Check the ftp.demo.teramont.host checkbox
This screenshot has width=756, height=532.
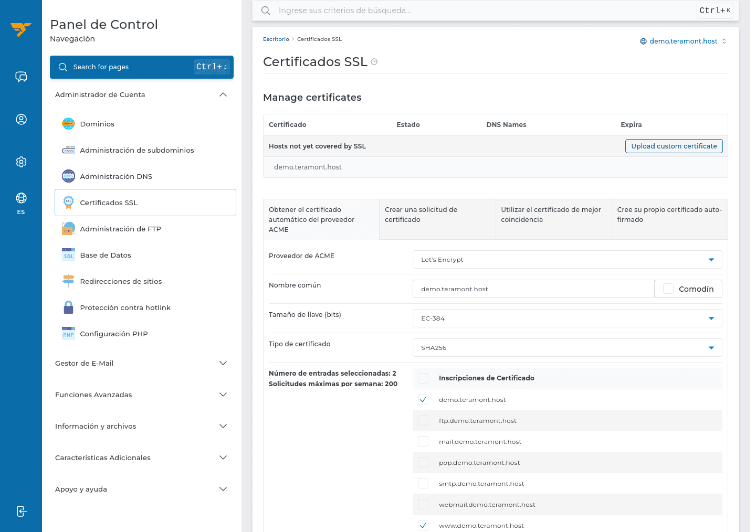[423, 420]
